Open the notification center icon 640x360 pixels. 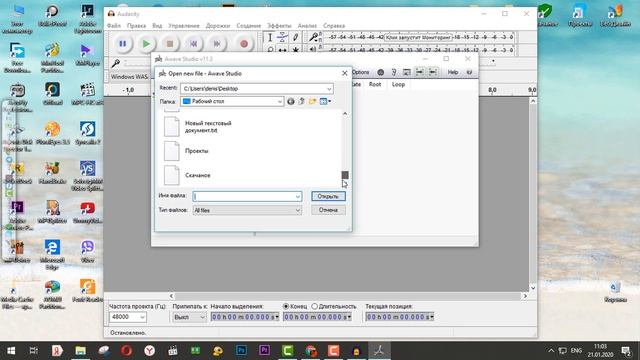(626, 351)
